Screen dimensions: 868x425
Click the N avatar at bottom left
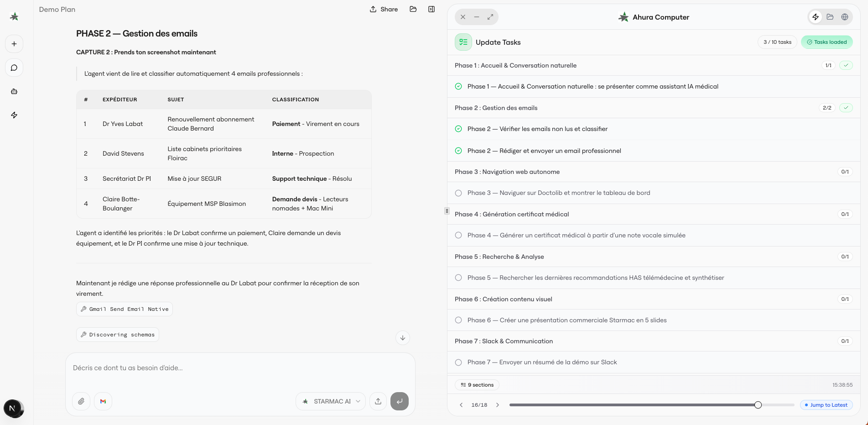(x=12, y=408)
